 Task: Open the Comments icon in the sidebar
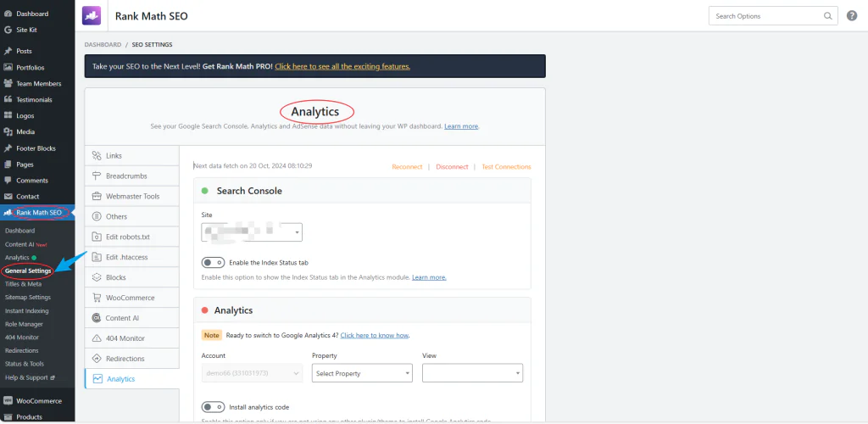tap(8, 180)
